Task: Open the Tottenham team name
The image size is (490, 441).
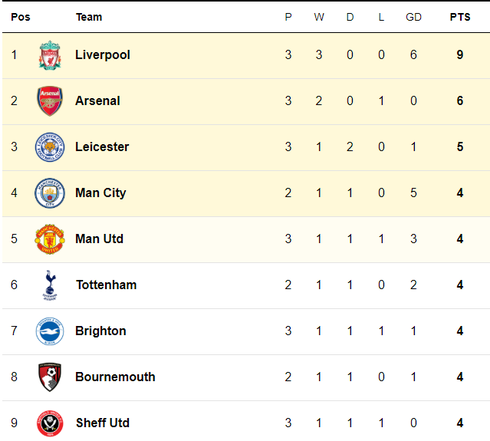Action: click(106, 285)
